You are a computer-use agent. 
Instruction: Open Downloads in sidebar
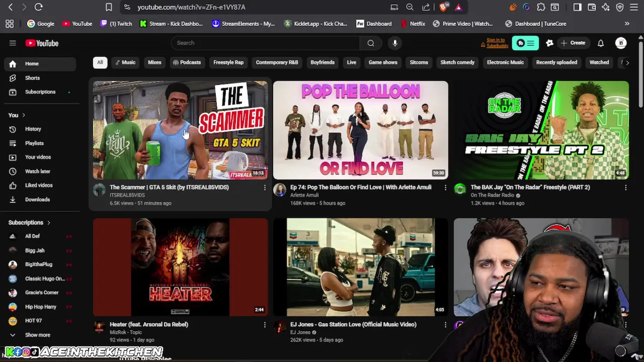tap(40, 200)
